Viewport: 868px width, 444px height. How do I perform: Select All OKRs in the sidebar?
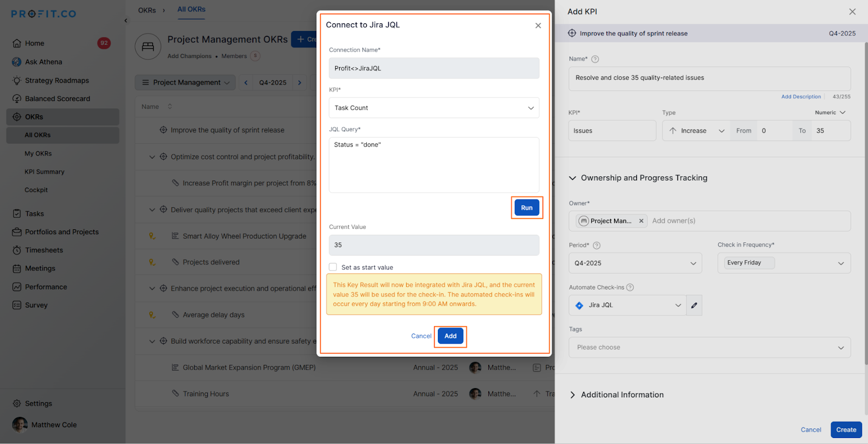(63, 135)
